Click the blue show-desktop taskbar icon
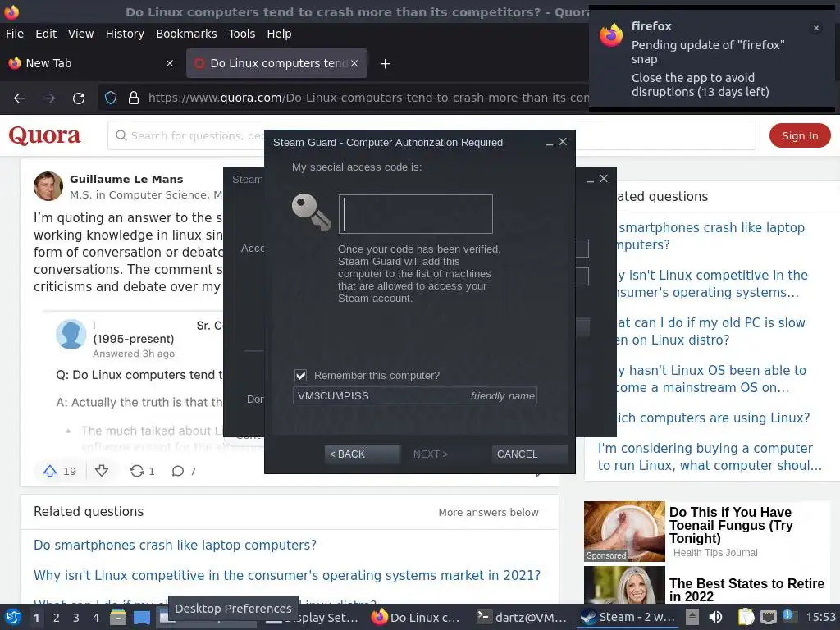This screenshot has height=630, width=840. tap(142, 617)
